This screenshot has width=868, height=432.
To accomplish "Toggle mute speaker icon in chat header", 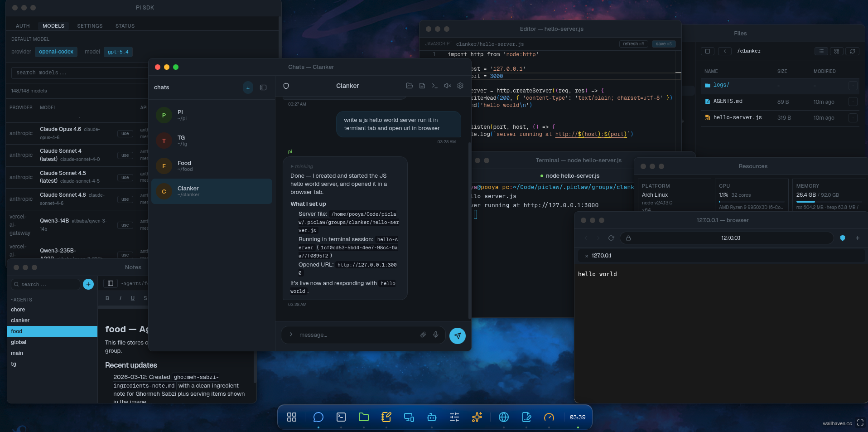I will point(447,86).
